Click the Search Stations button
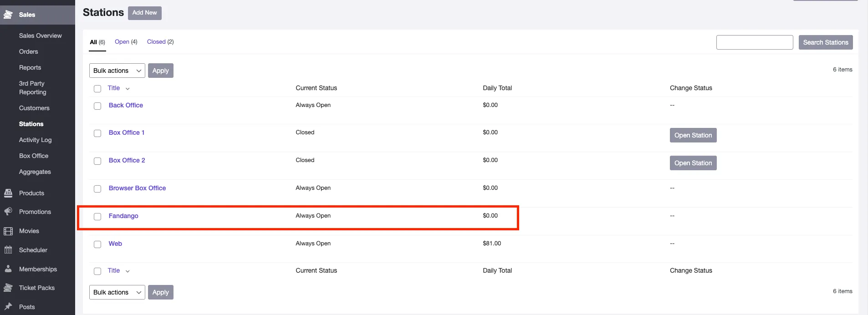The image size is (868, 315). [x=826, y=42]
